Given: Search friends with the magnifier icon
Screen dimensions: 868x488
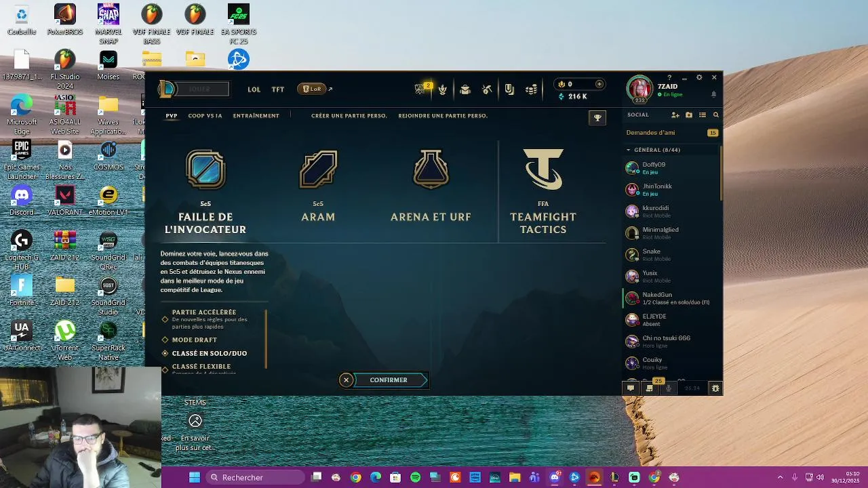Looking at the screenshot, I should (715, 115).
